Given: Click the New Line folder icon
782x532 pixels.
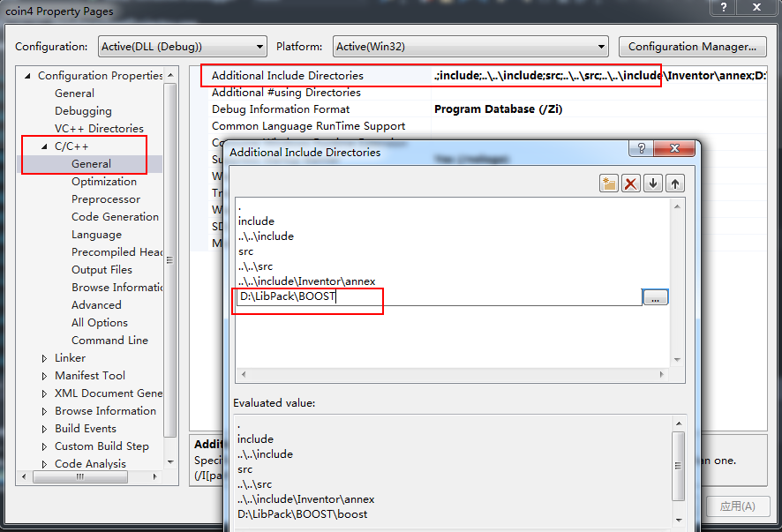Looking at the screenshot, I should (x=609, y=184).
